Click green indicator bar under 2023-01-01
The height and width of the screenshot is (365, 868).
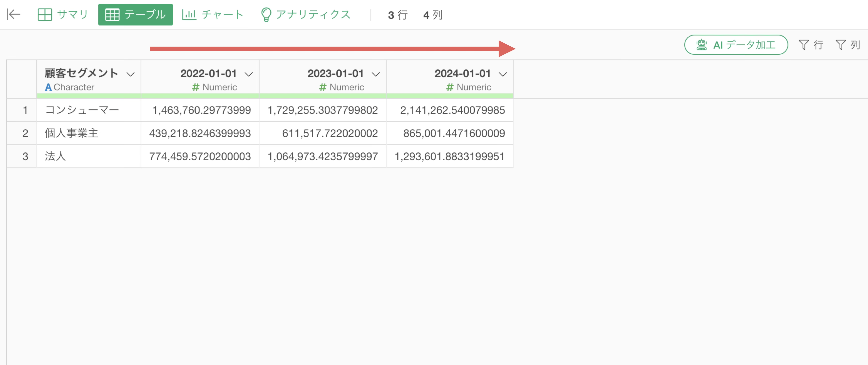pyautogui.click(x=322, y=96)
